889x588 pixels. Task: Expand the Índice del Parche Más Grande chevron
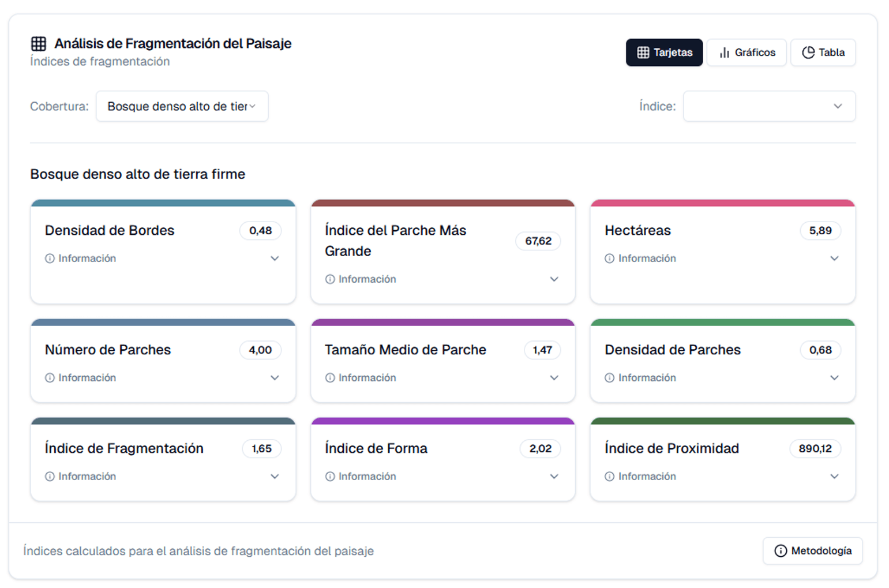coord(554,279)
